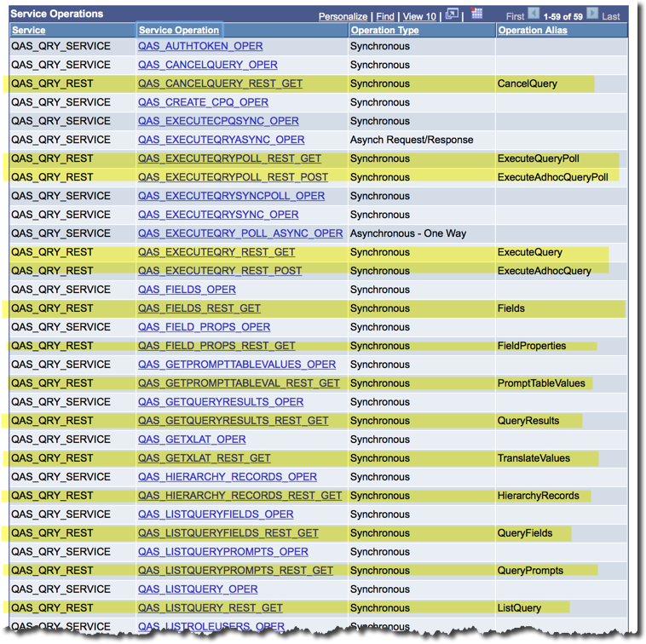Open QAS_FIELD_PROPS_REST_GET link
The image size is (646, 644).
216,346
